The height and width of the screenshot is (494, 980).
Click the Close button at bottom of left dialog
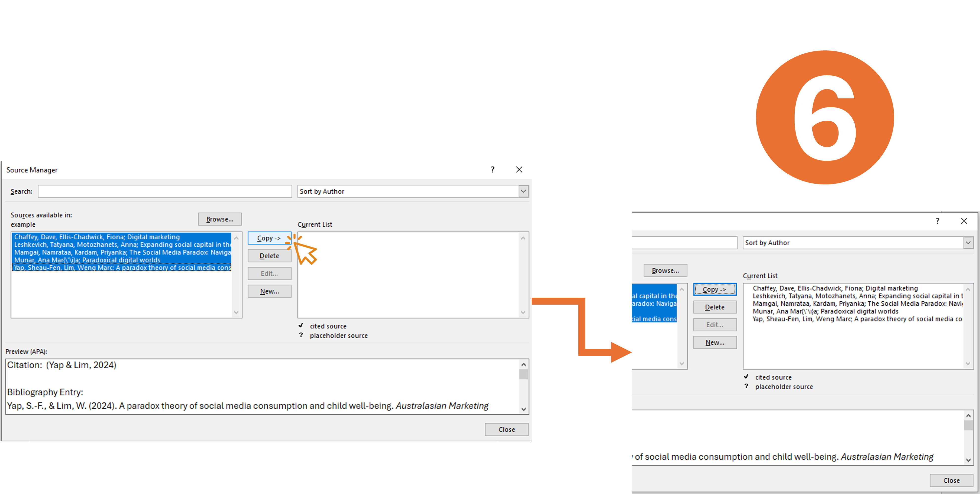tap(506, 429)
